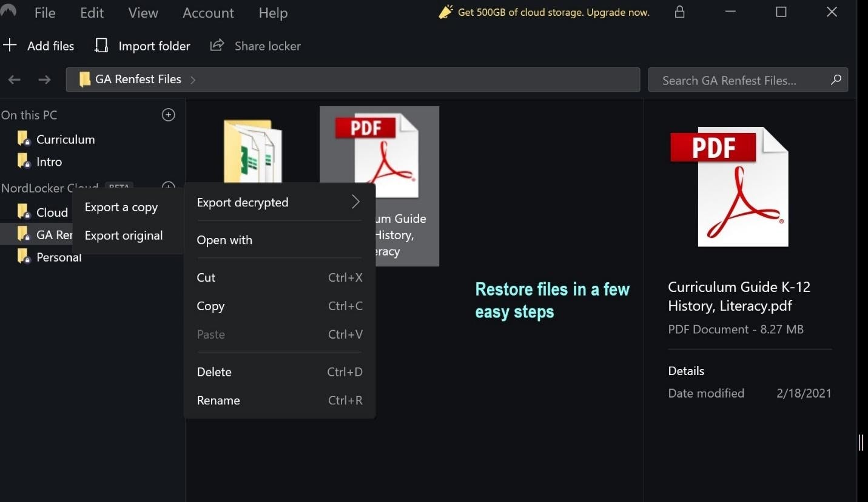The height and width of the screenshot is (502, 868).
Task: Click the Import folder button
Action: (x=143, y=46)
